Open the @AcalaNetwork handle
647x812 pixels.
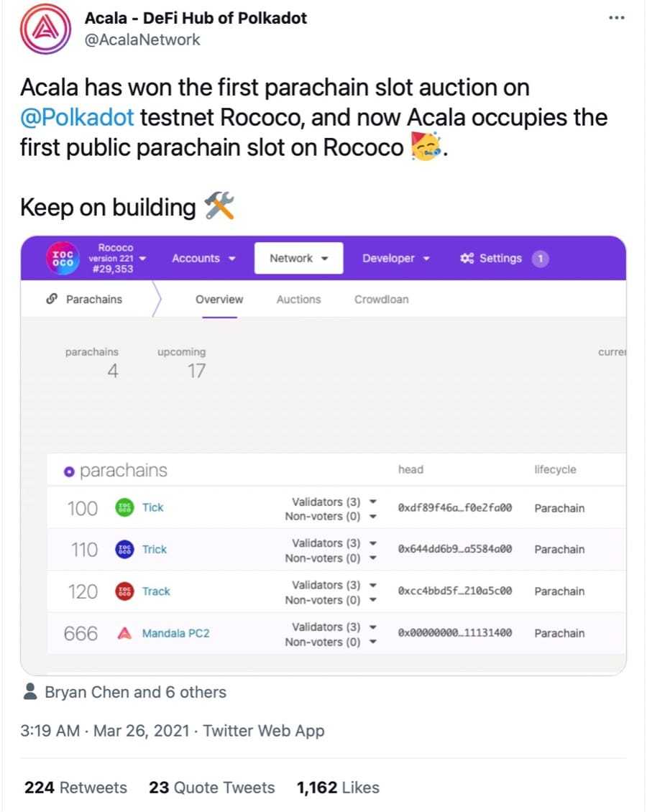pos(142,40)
